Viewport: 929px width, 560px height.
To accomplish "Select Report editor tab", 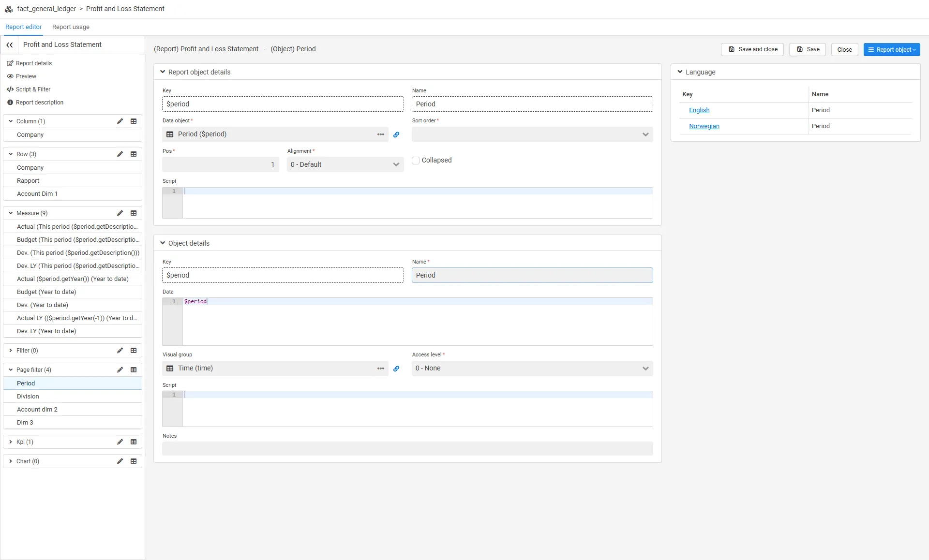I will pos(23,27).
